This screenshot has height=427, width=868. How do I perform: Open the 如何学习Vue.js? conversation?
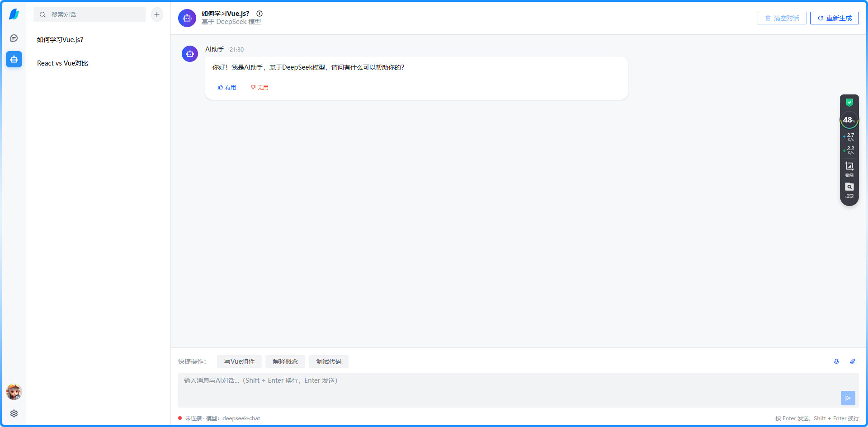click(x=60, y=40)
